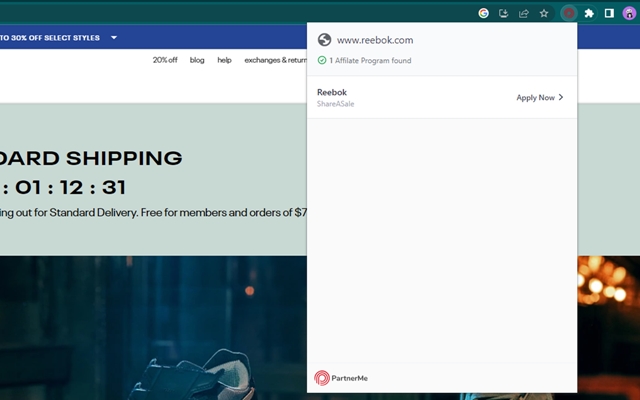Click the globe icon beside www.reebok.com
This screenshot has height=400, width=640.
coord(323,40)
